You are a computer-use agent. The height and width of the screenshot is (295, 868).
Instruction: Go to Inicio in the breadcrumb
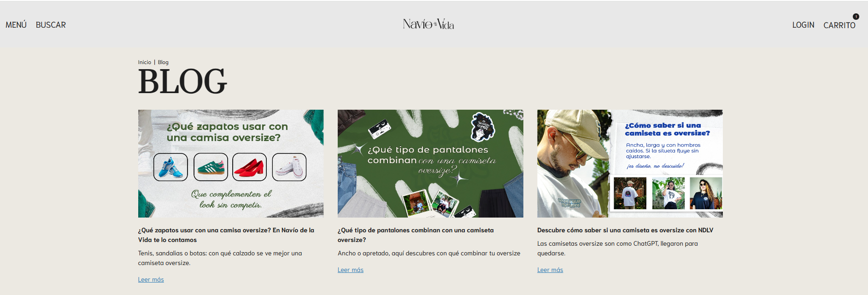tap(144, 62)
